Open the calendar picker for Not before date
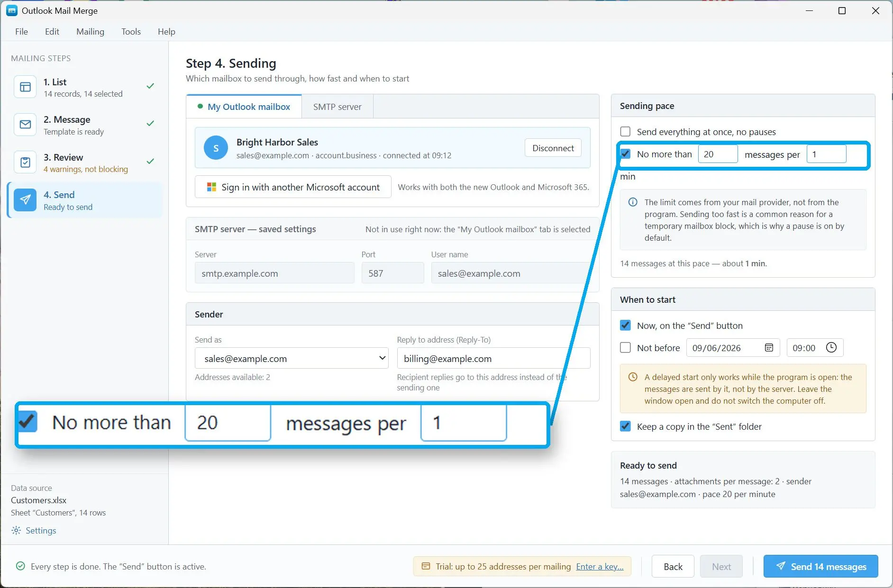The image size is (893, 588). point(769,348)
